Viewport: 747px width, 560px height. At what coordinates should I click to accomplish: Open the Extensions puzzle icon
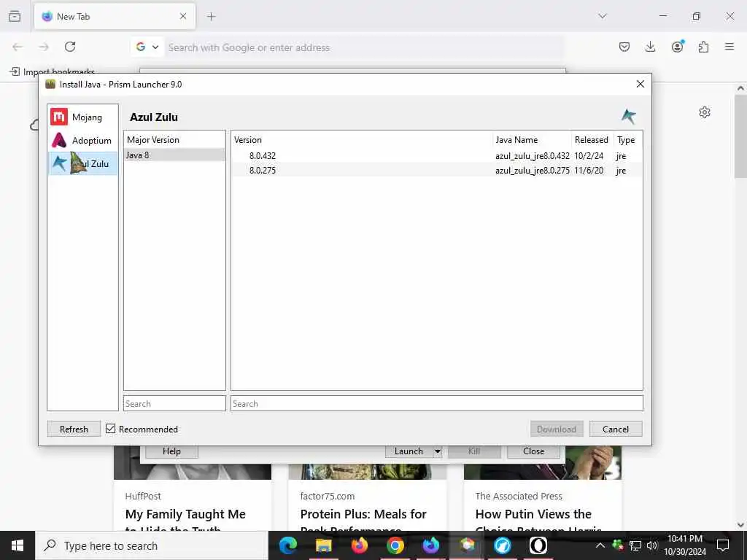click(x=703, y=47)
